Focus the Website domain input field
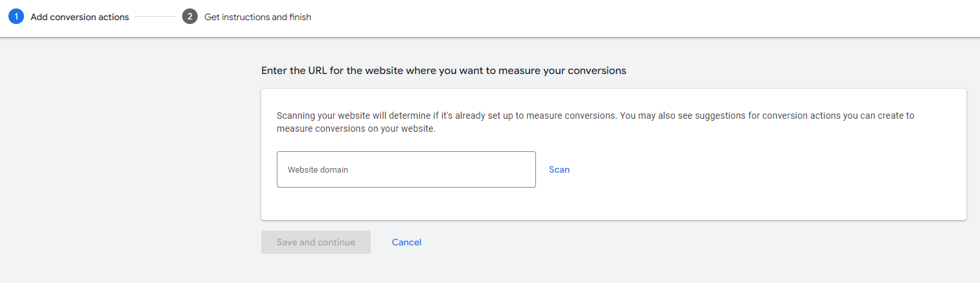This screenshot has width=980, height=283. tap(406, 169)
